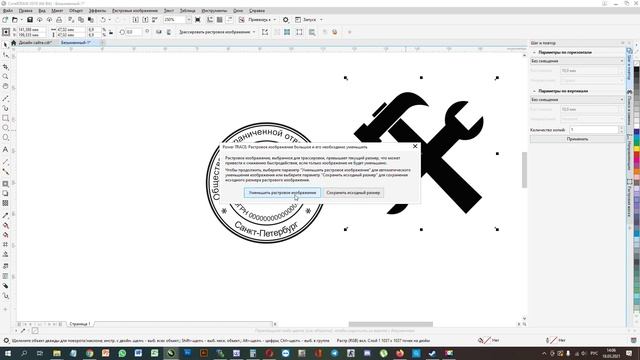Open the 'Эффекты' menu
Screen dimensions: 640x360
point(97,11)
